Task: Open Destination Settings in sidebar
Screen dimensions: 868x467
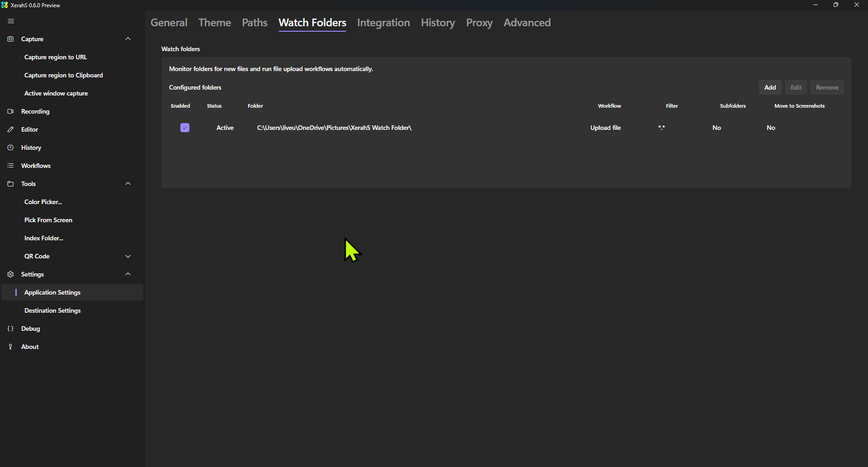Action: pyautogui.click(x=52, y=310)
